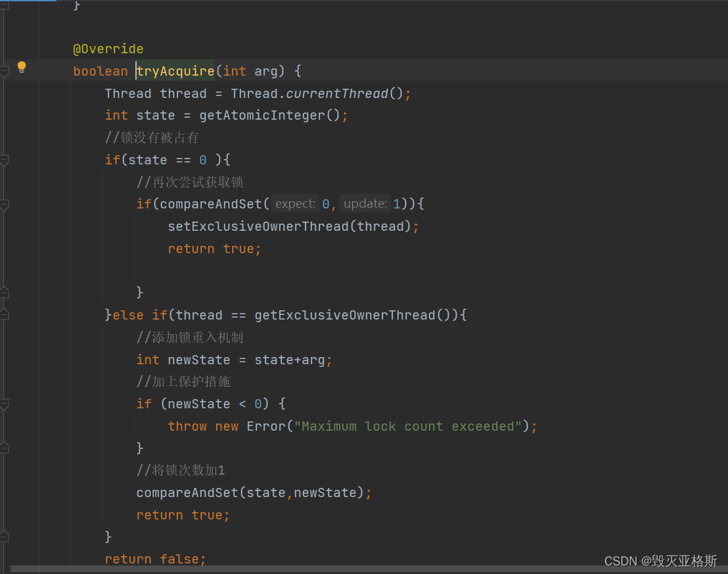Click the comment //添加锁重入机制

pyautogui.click(x=190, y=337)
